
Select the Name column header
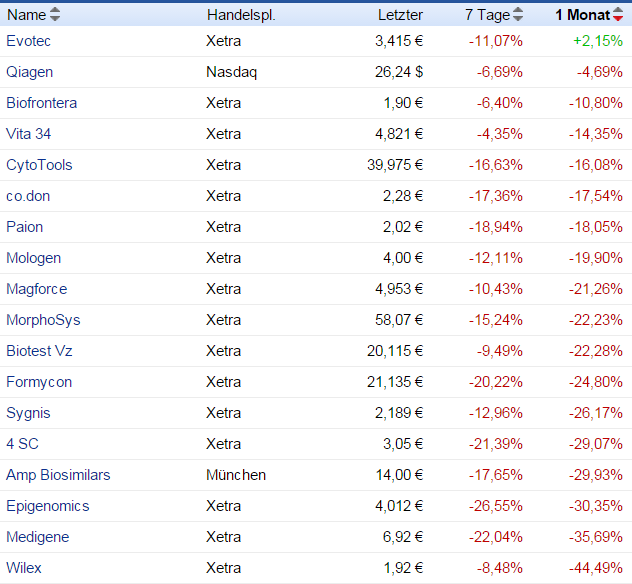(27, 15)
